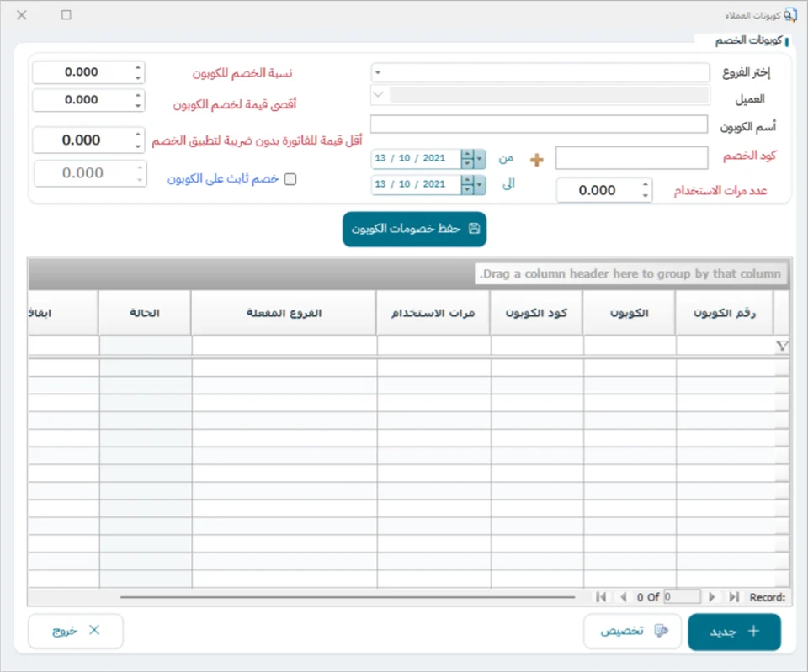Sort by coupon number column header
This screenshot has width=808, height=672.
(x=724, y=313)
